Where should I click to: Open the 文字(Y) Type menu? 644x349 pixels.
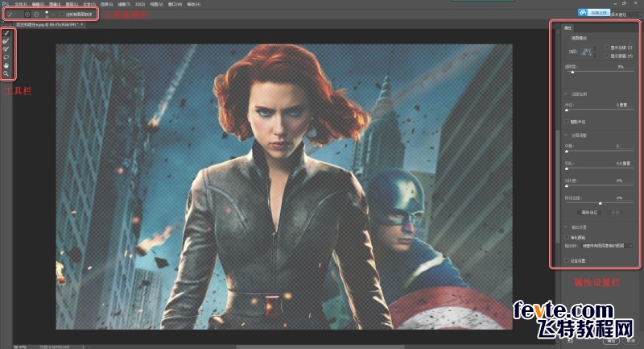pos(89,4)
